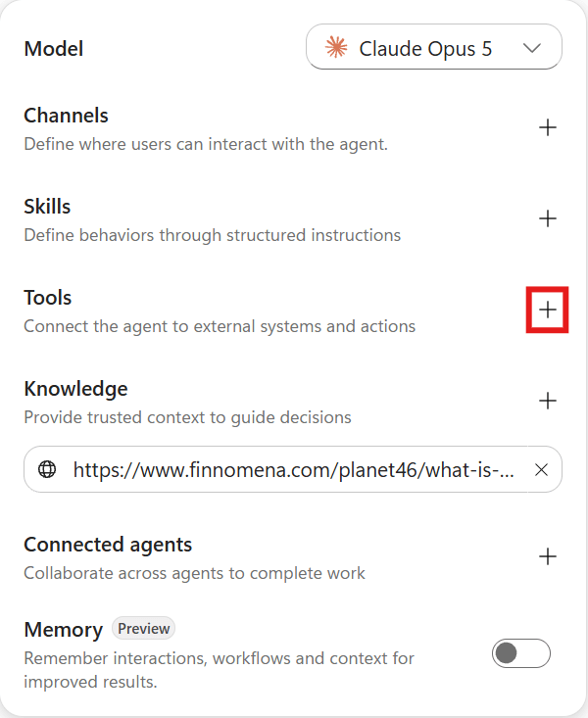Click the Memory section heading

coord(64,630)
